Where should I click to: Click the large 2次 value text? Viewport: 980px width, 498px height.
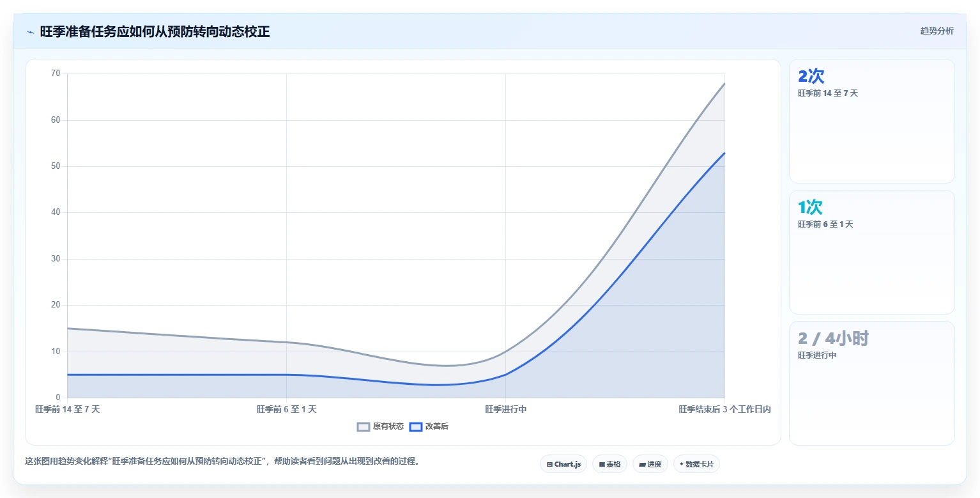pos(811,77)
